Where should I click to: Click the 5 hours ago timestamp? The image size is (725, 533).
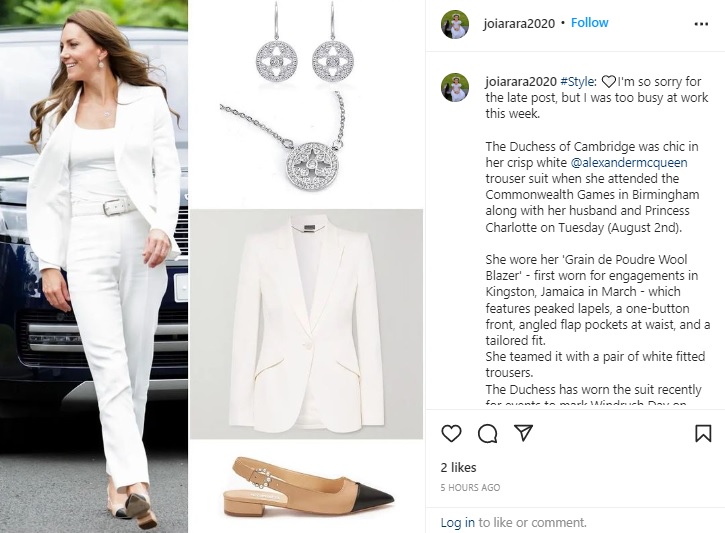tap(470, 487)
